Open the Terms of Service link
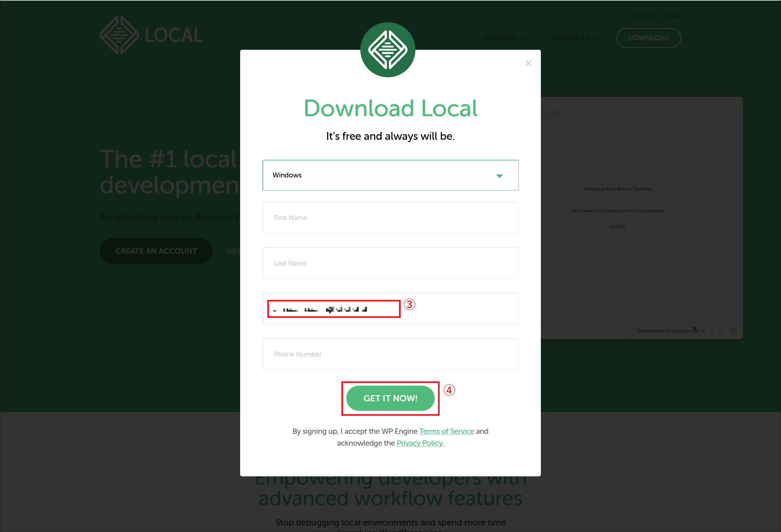Screen dimensions: 781x532 click(x=447, y=431)
